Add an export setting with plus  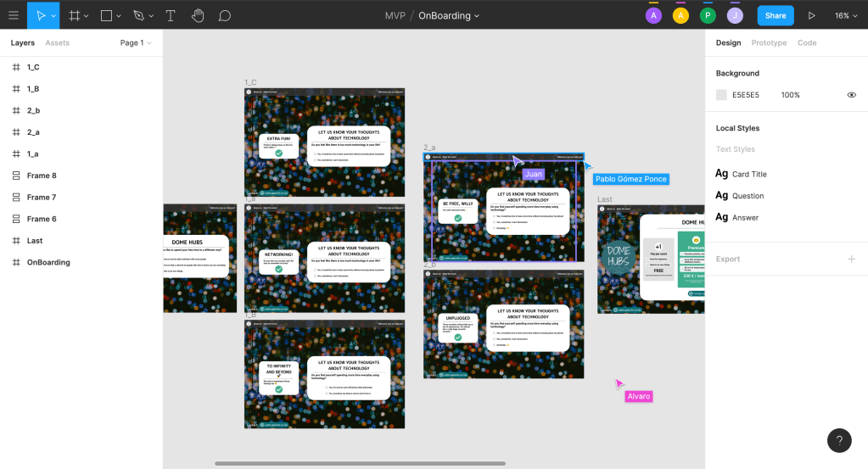(x=851, y=259)
